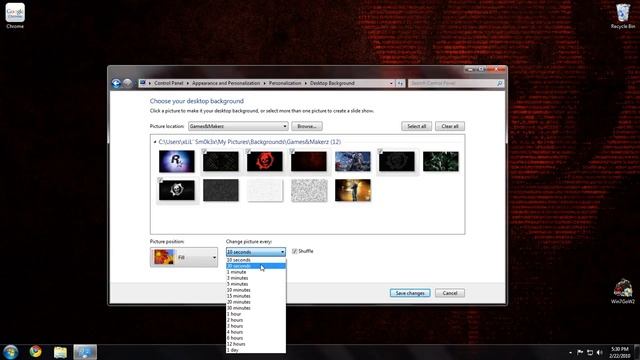
Task: Uncheck the red Gears of War skull wallpaper
Action: pyautogui.click(x=248, y=151)
